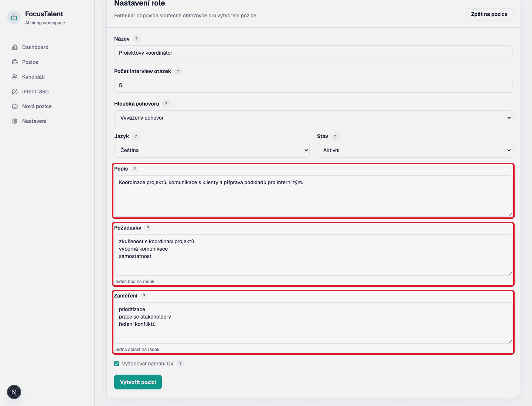Click the Zpět na pozice button
The height and width of the screenshot is (406, 532).
pos(490,14)
